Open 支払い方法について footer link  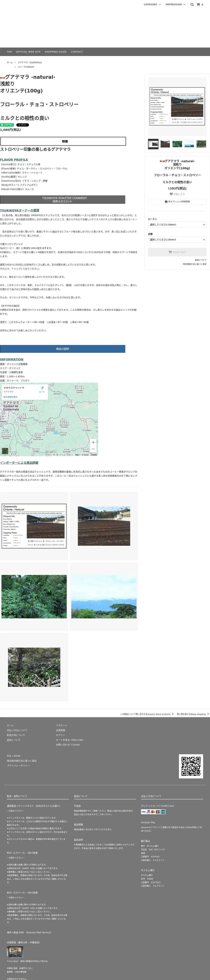17,730
